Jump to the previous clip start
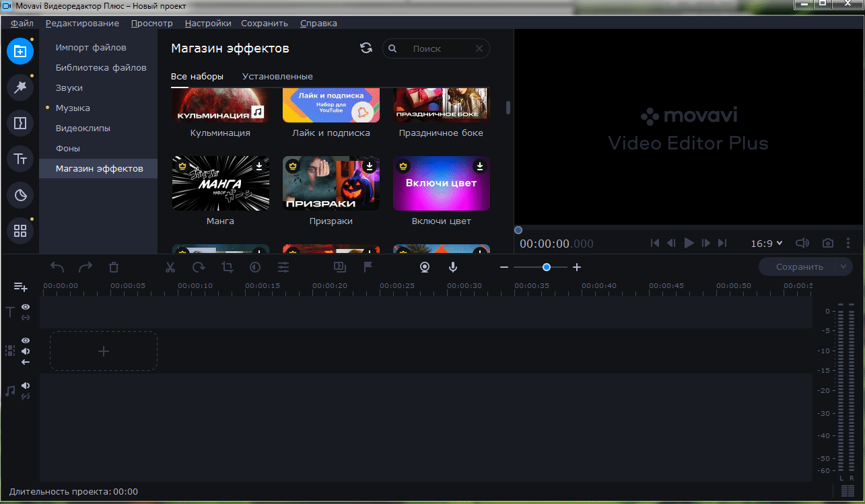Screen dimensions: 865x504 (x=655, y=243)
